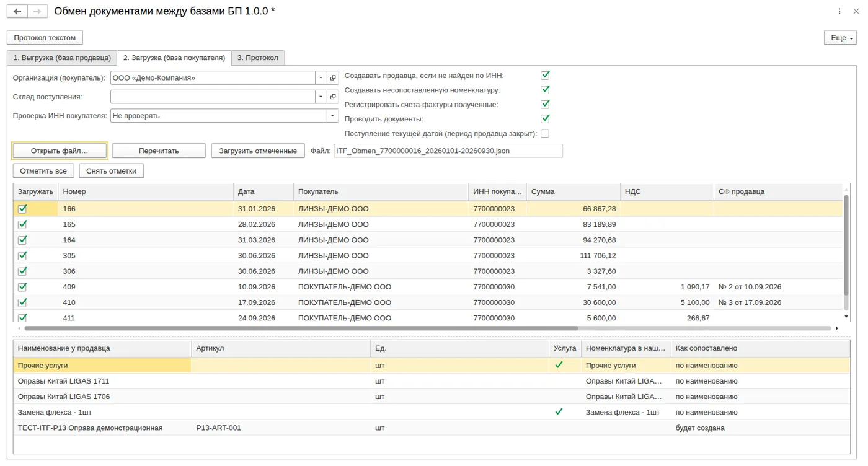The image size is (868, 466).
Task: Open the Проверка ИНН покупателя dropdown
Action: (x=332, y=115)
